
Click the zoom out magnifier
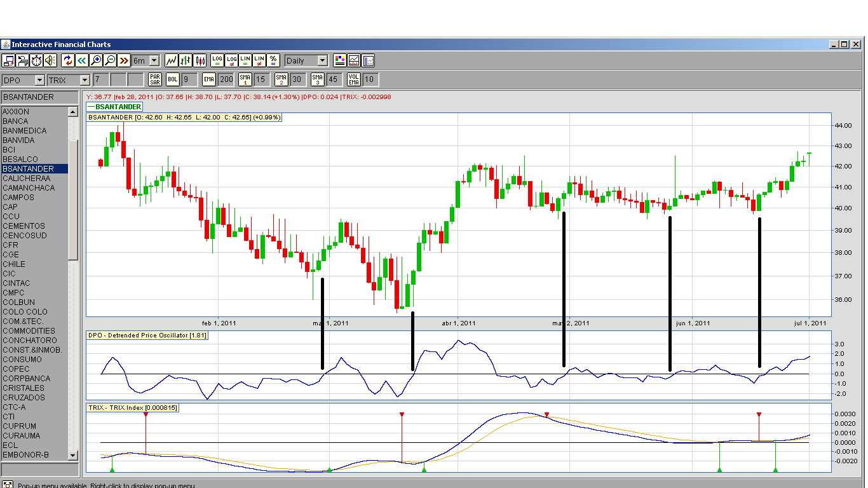110,60
